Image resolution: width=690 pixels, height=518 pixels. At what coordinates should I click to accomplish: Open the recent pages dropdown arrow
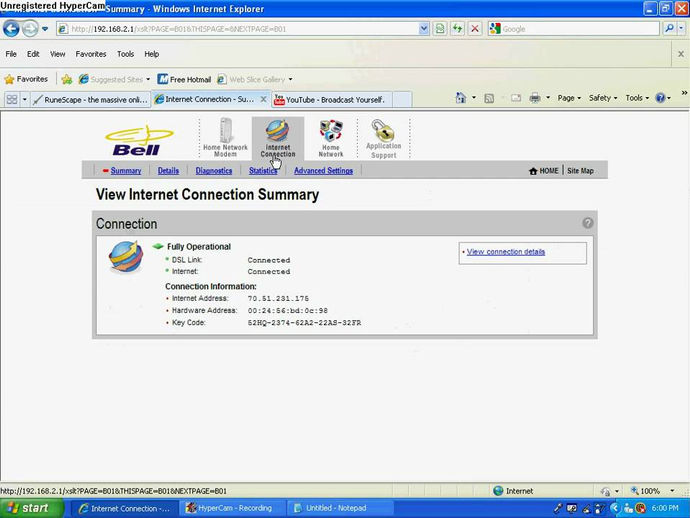[45, 29]
